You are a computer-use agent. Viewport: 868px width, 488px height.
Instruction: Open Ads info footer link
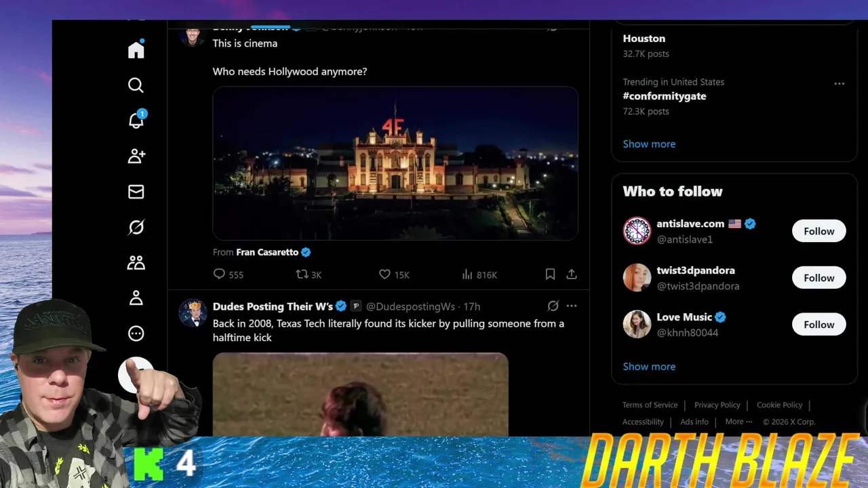tap(694, 422)
